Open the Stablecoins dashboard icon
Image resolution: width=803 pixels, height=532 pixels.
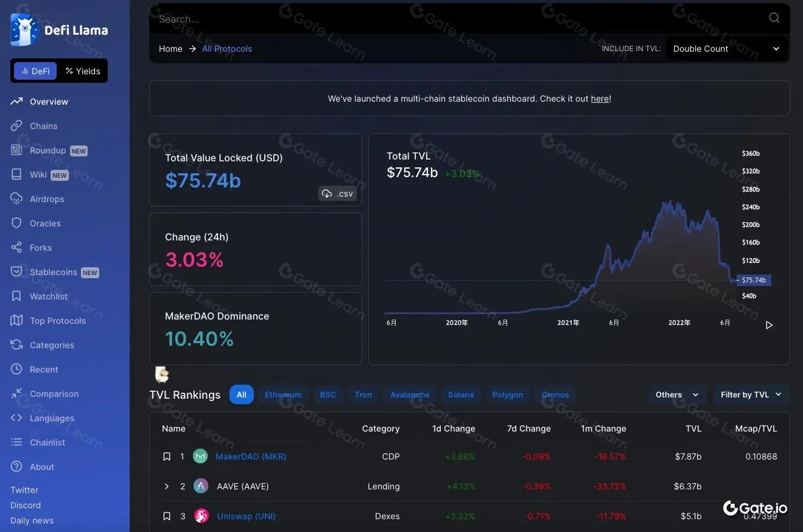[18, 272]
